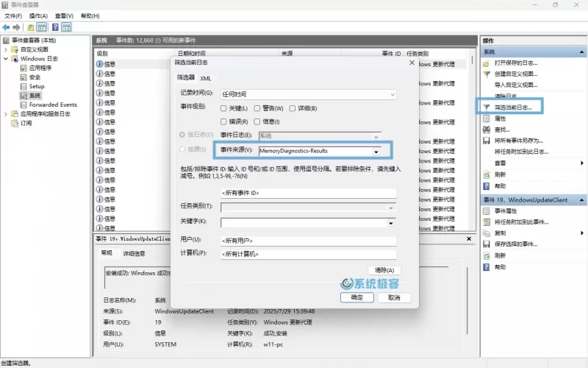The image size is (588, 368).
Task: Click the filter funnel icon for 筛选当前日志
Action: pyautogui.click(x=486, y=107)
